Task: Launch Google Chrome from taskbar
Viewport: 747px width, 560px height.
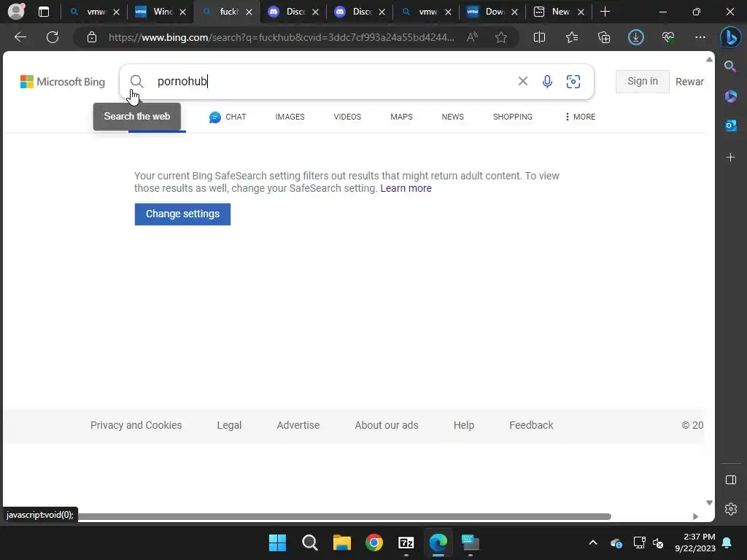Action: click(x=374, y=542)
